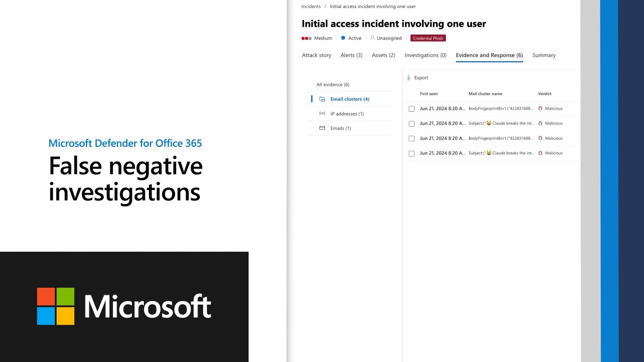Sort by the Verdict column header
644x362 pixels.
(545, 94)
